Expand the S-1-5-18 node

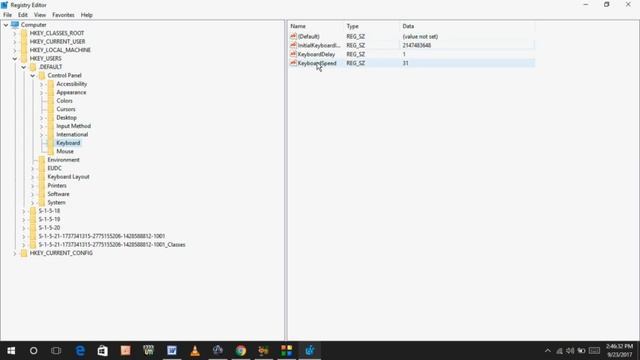tap(24, 211)
